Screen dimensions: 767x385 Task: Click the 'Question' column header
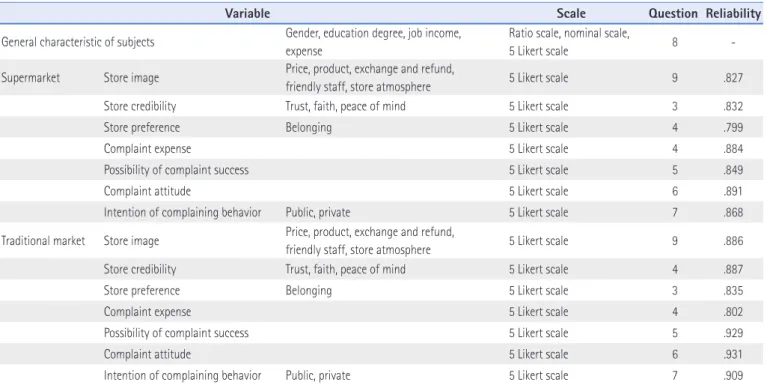673,13
